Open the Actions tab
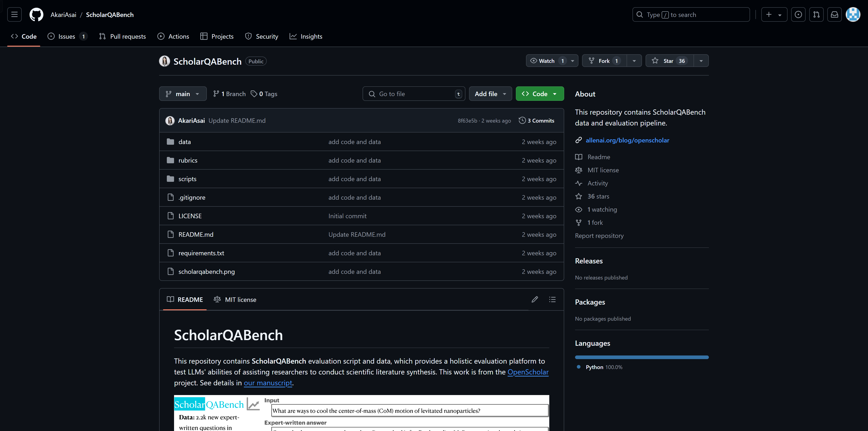Viewport: 868px width, 431px height. coord(173,36)
